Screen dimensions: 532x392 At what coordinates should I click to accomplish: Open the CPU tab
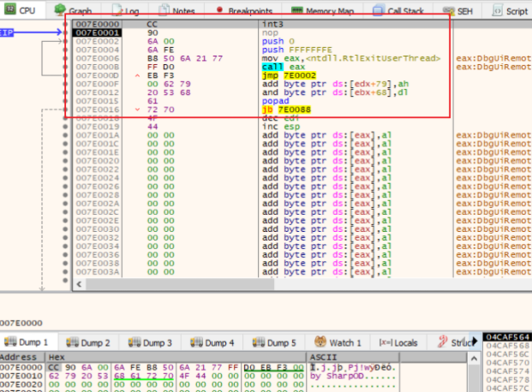click(21, 10)
